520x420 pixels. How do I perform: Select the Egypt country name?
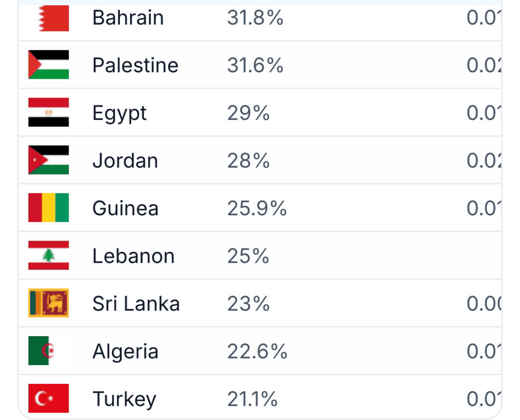(x=119, y=113)
